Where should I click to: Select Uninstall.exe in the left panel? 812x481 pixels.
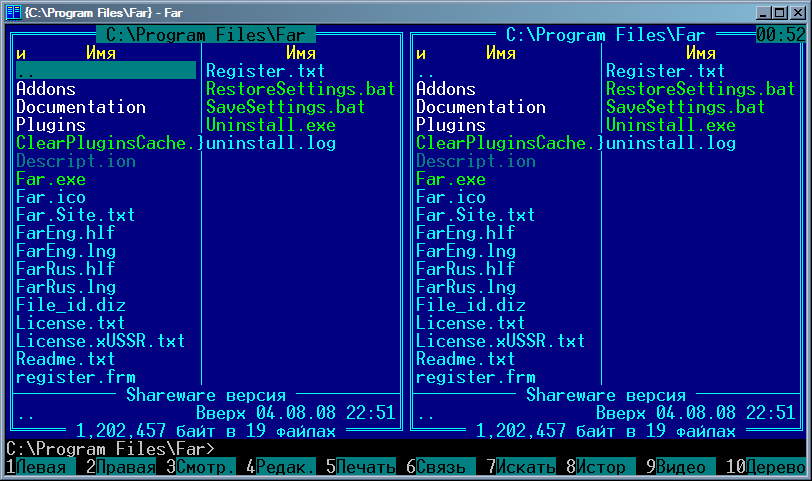(x=271, y=125)
